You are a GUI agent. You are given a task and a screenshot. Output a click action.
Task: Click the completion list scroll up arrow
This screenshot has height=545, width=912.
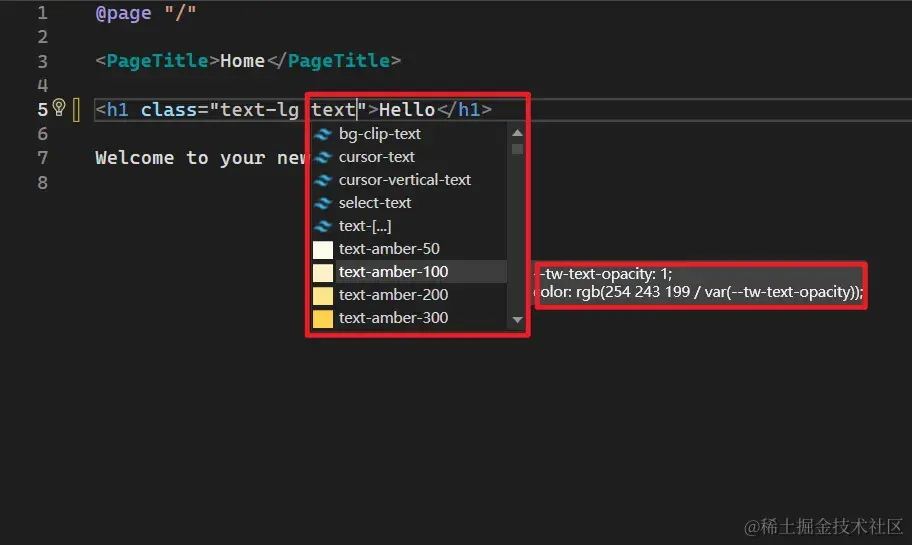click(x=517, y=133)
